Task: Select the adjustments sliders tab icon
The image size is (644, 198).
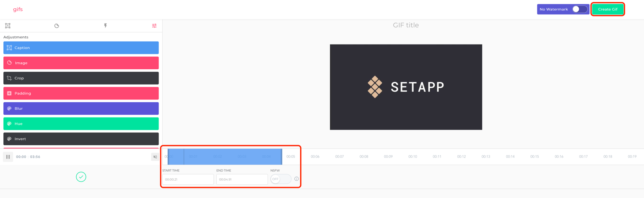Action: point(154,26)
